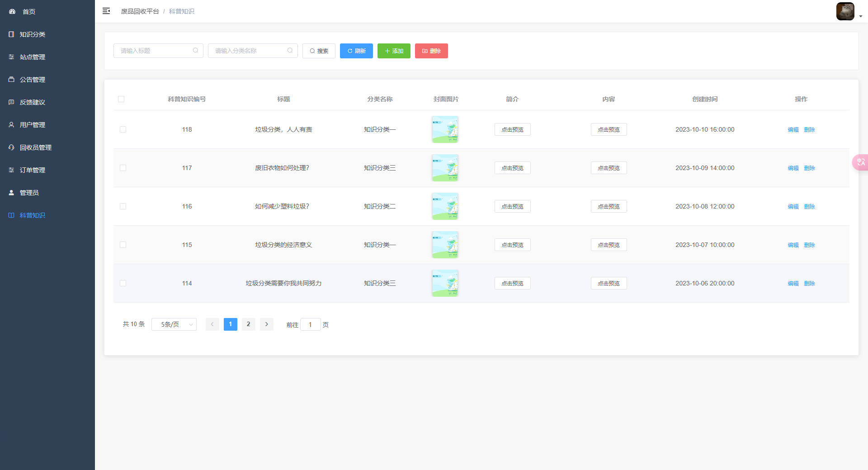Click the magnifier icon in the category name field
Viewport: 868px width, 470px height.
click(290, 51)
